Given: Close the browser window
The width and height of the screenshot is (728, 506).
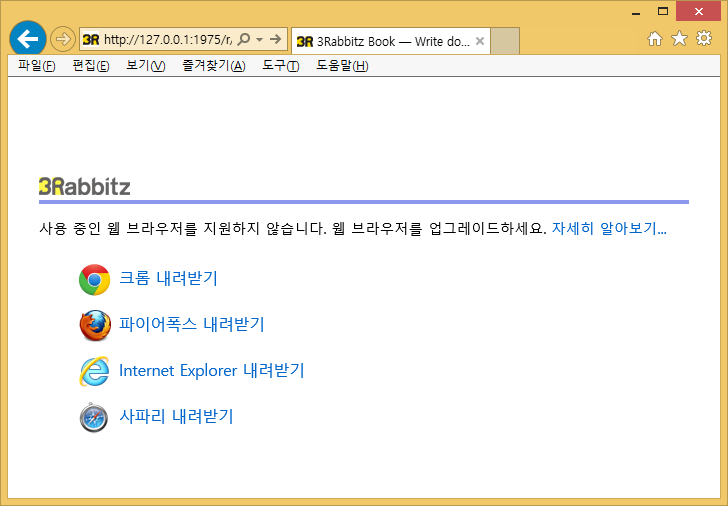Looking at the screenshot, I should (699, 12).
